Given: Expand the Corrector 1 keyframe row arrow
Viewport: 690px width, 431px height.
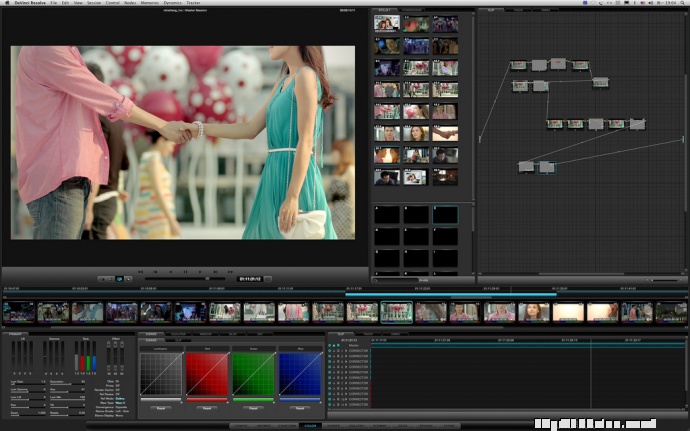Looking at the screenshot, I should pyautogui.click(x=346, y=351).
